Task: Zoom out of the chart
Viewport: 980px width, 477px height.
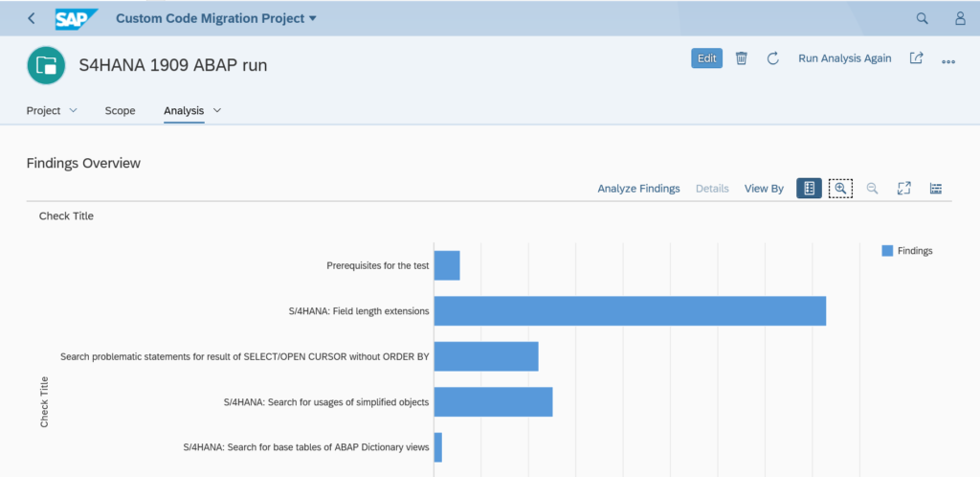Action: click(x=873, y=188)
